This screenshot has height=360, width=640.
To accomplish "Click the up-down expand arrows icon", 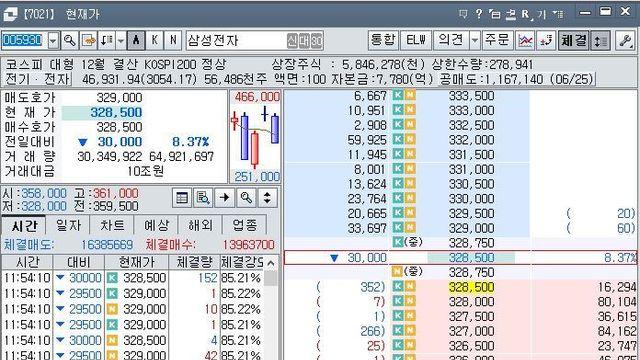I will pos(267,198).
